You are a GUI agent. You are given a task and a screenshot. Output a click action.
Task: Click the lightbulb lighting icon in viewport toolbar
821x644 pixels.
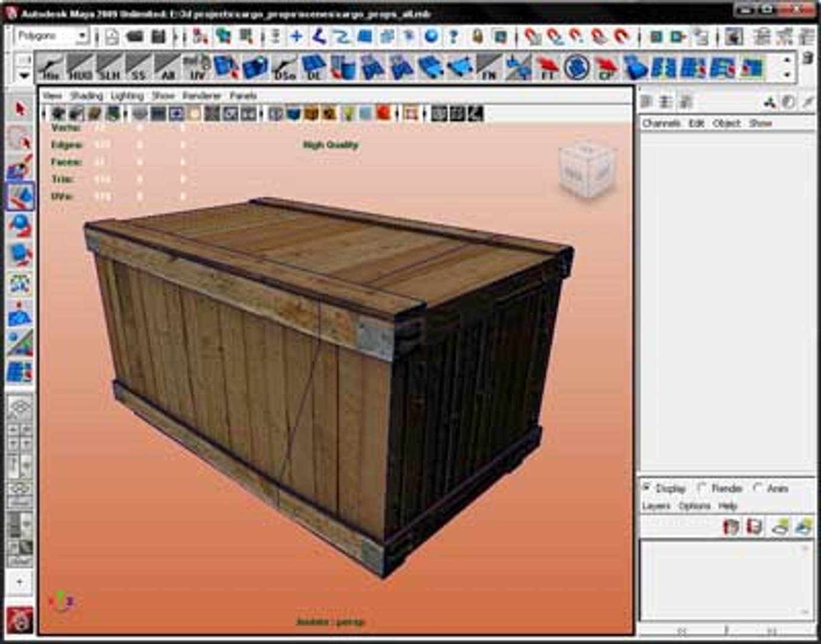(x=348, y=113)
